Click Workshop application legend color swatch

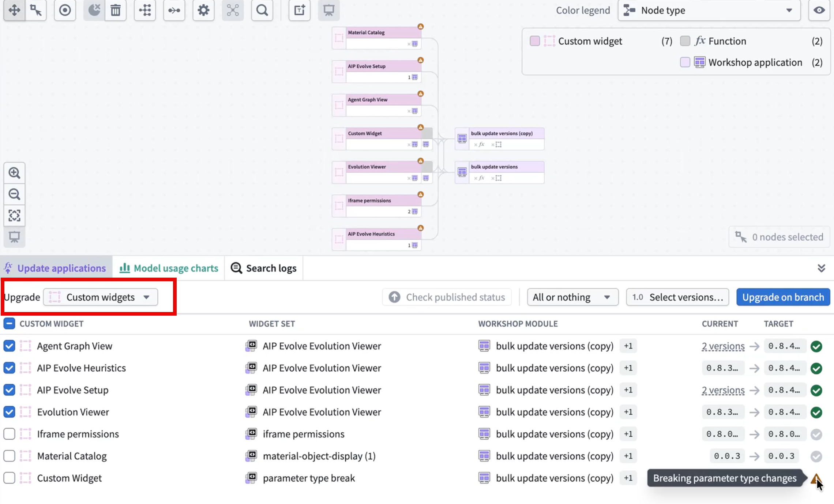pos(685,62)
